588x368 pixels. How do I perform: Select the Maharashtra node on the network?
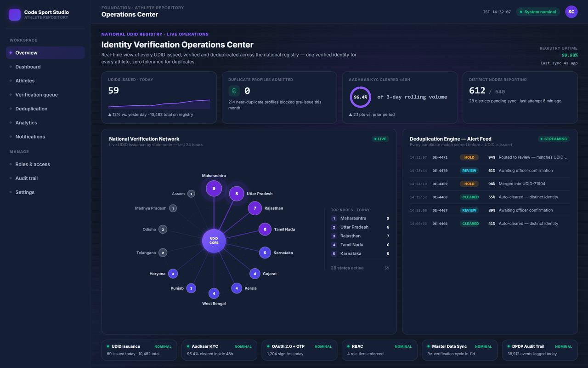(214, 189)
